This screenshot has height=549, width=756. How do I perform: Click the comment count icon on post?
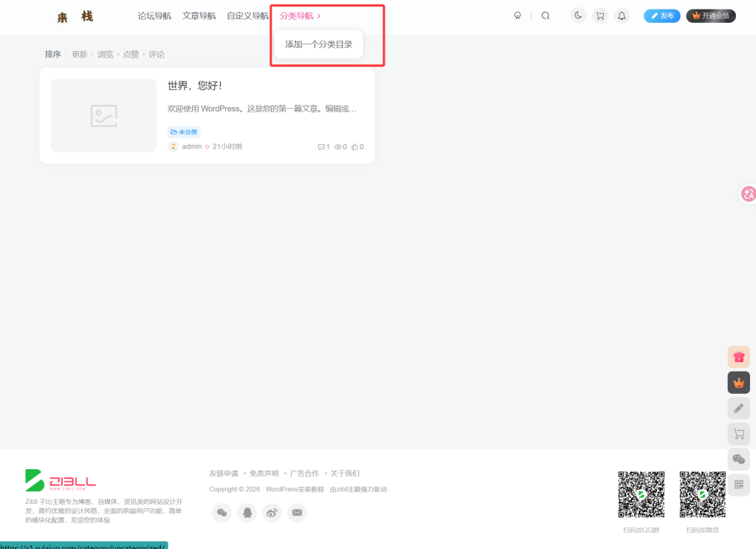point(323,146)
